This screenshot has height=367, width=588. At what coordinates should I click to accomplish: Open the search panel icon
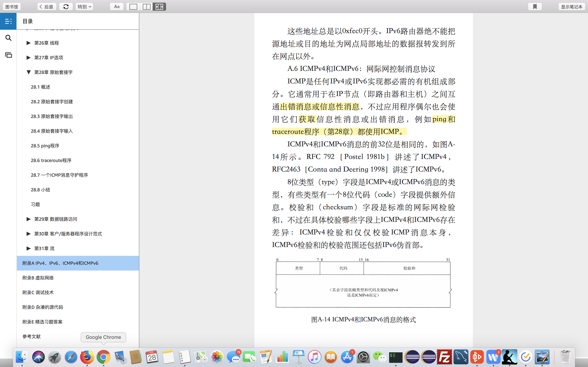(8, 38)
